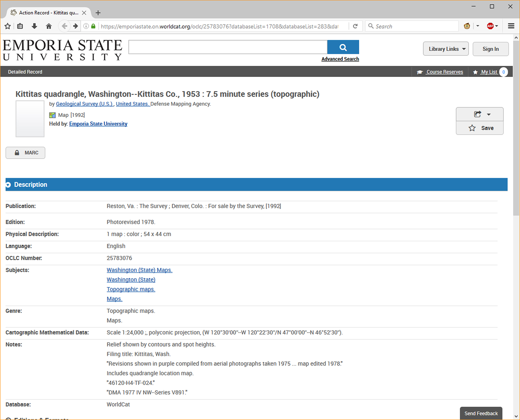Click the browser Search box

click(412, 26)
